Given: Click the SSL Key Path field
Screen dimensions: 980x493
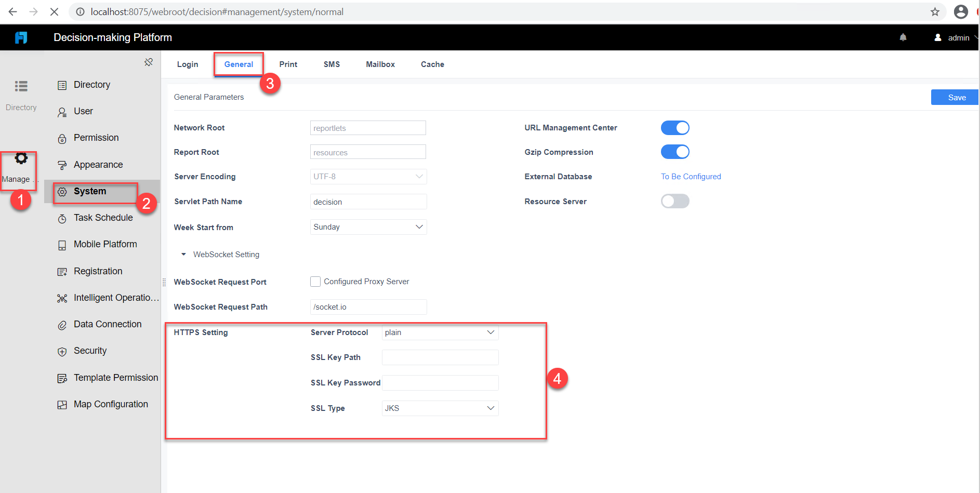Looking at the screenshot, I should coord(440,357).
